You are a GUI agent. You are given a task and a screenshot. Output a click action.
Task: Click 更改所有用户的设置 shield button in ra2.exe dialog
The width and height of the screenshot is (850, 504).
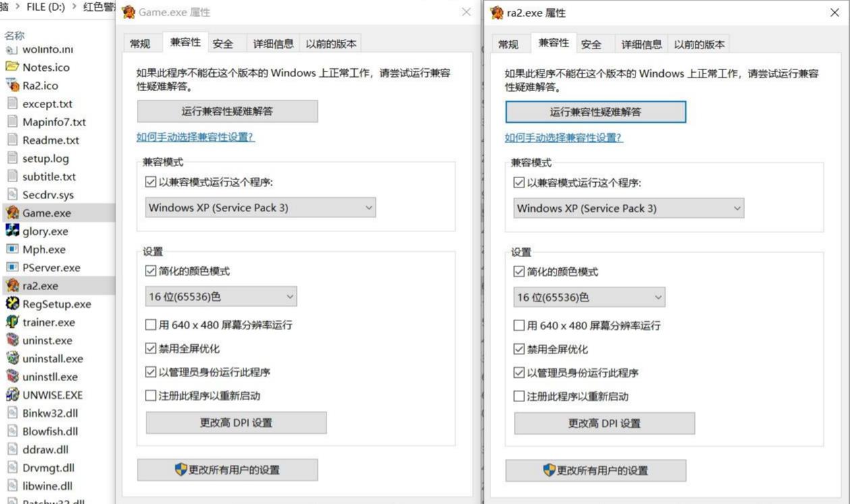[596, 470]
